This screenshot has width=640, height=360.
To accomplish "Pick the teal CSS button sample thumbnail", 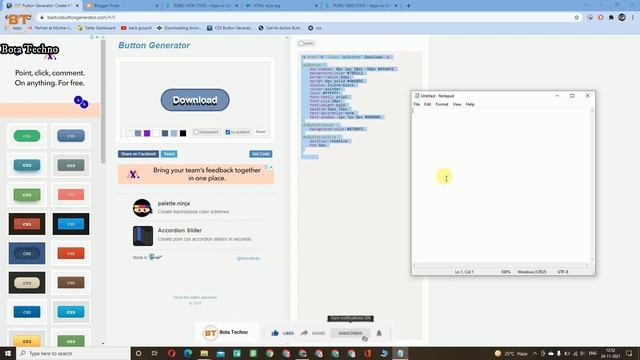I will (x=27, y=165).
